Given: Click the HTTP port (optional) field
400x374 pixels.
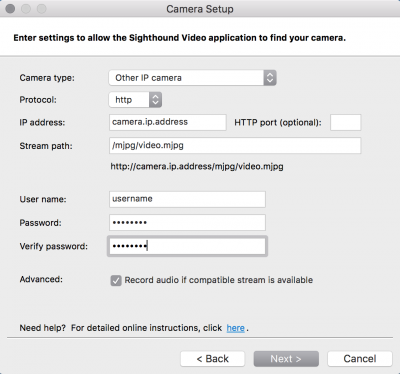Looking at the screenshot, I should [x=345, y=122].
